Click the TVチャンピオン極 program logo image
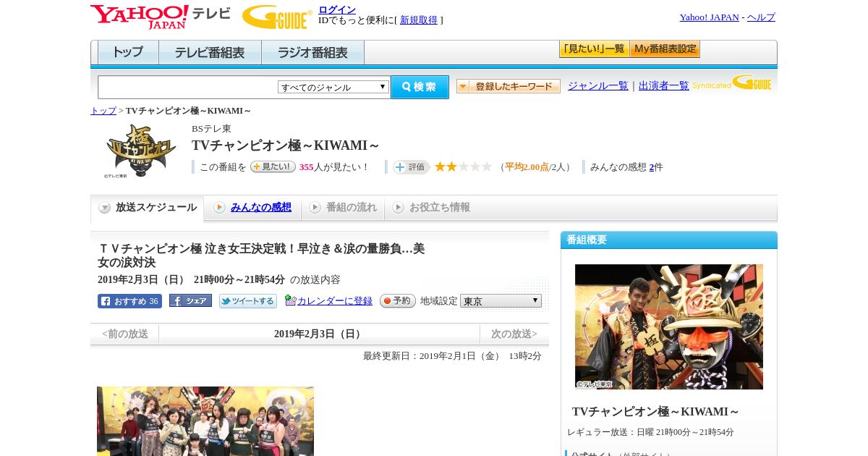This screenshot has height=456, width=868. click(141, 151)
